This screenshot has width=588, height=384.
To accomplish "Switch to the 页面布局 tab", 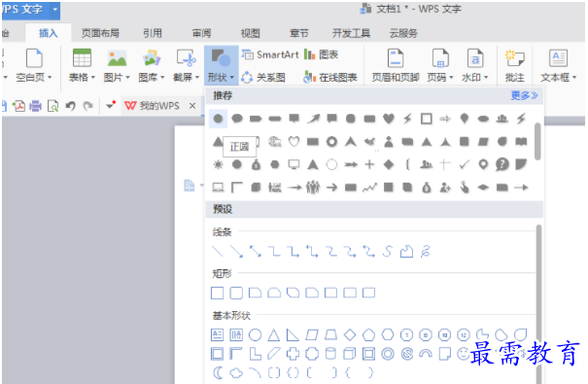I will [100, 33].
